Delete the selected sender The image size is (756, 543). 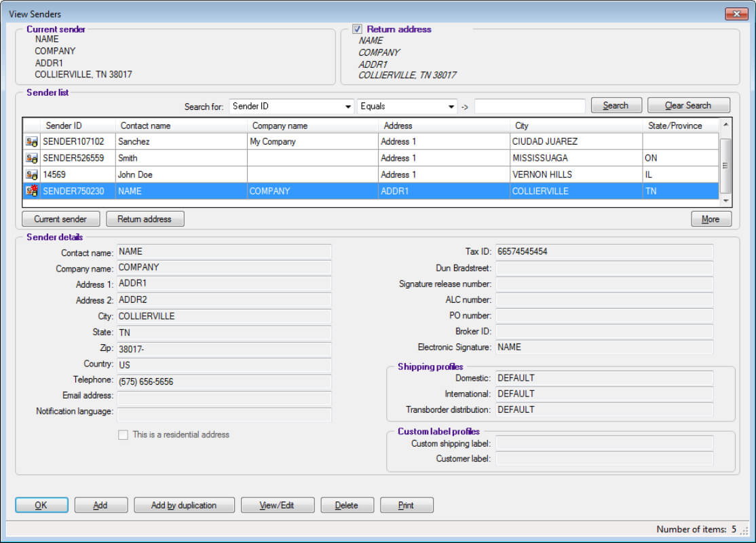[x=347, y=505]
